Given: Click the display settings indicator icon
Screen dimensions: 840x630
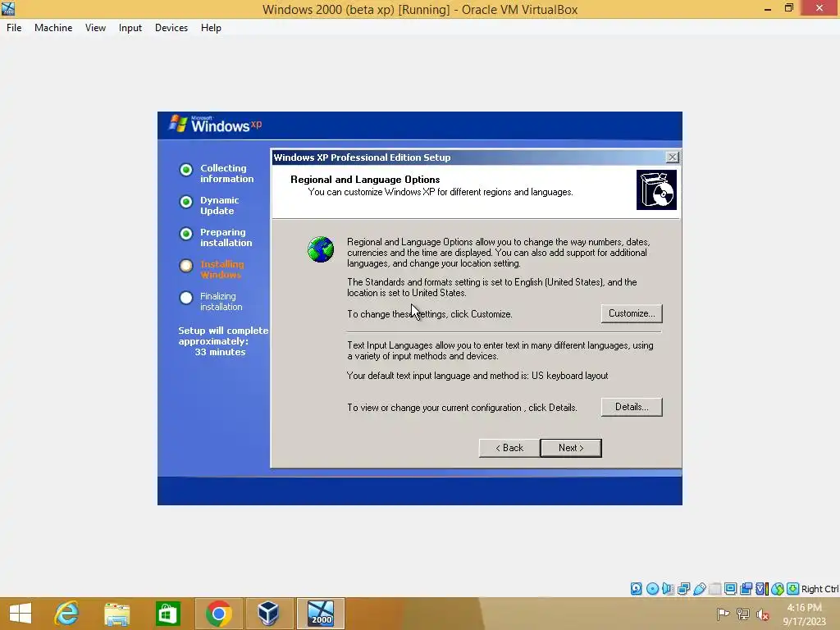Looking at the screenshot, I should (x=730, y=589).
